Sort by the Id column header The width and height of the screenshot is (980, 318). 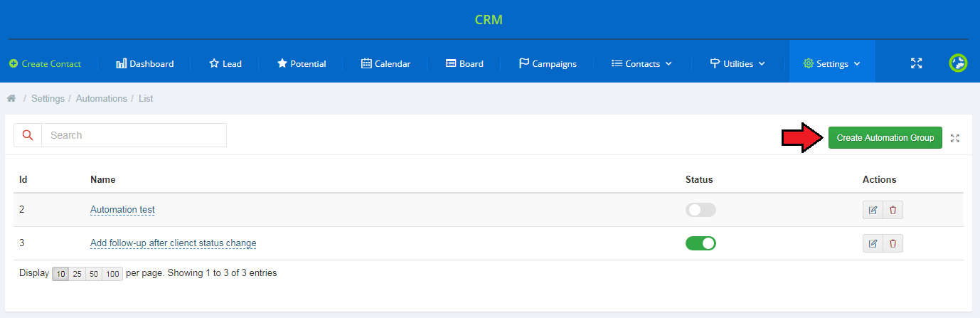(23, 179)
